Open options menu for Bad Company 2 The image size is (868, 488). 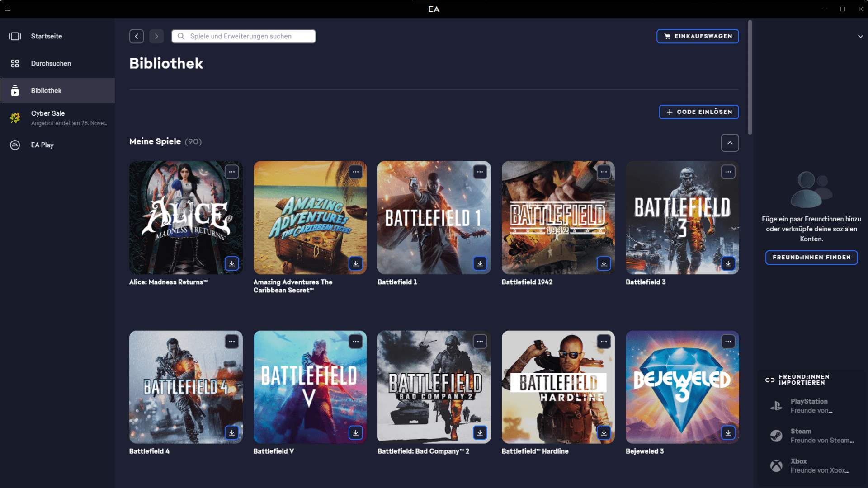480,342
